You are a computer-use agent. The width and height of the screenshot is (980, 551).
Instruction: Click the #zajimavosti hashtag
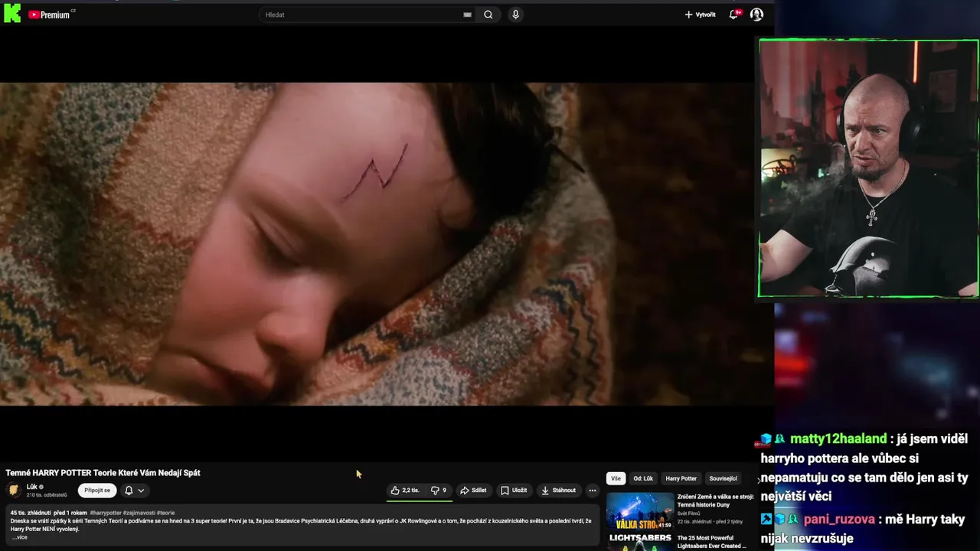pos(139,513)
